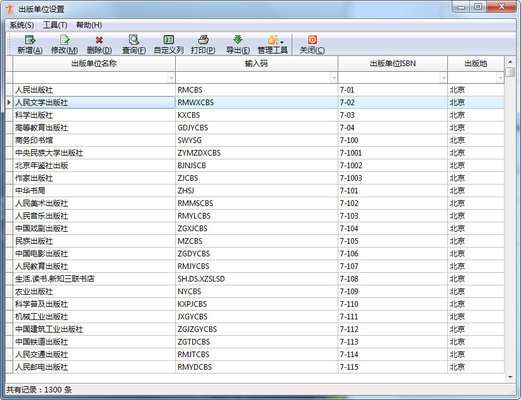Open 自定义列 custom columns tool
Viewport: 521px width, 400px height.
[169, 44]
